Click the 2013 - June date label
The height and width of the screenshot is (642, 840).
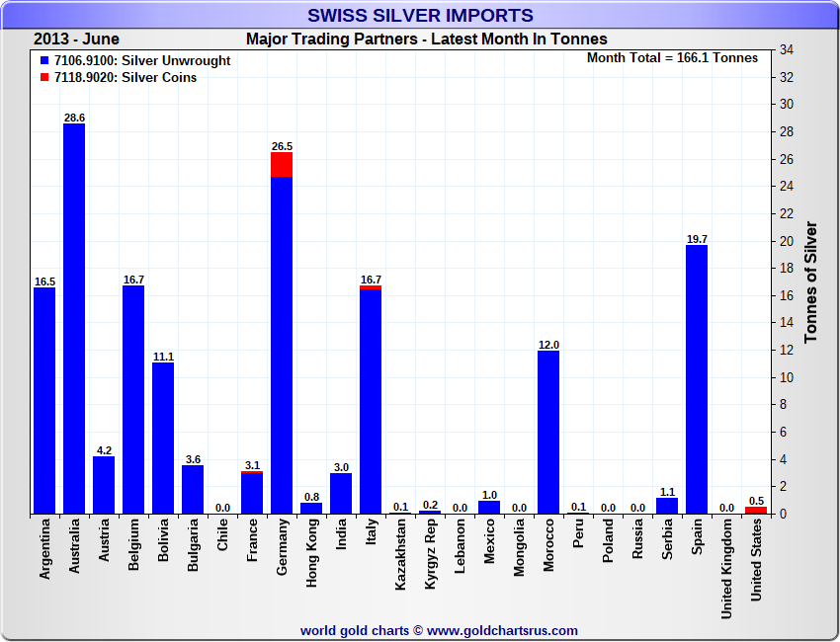pyautogui.click(x=76, y=40)
